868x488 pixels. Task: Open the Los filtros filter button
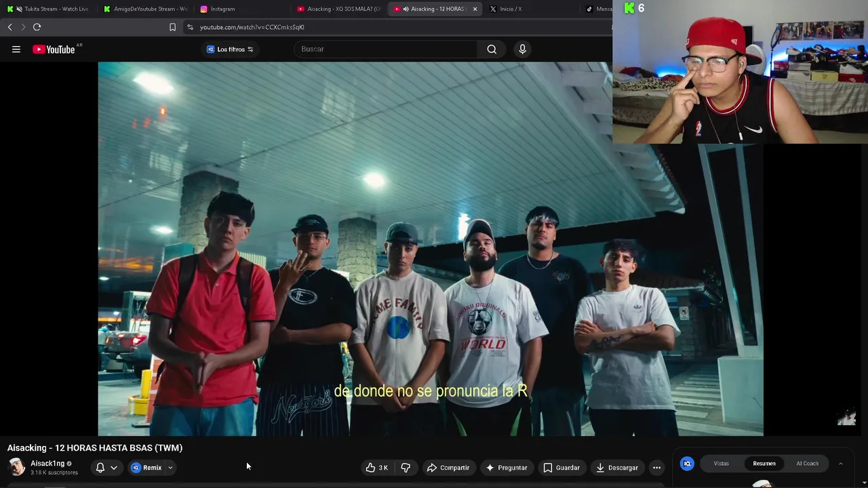coord(230,49)
